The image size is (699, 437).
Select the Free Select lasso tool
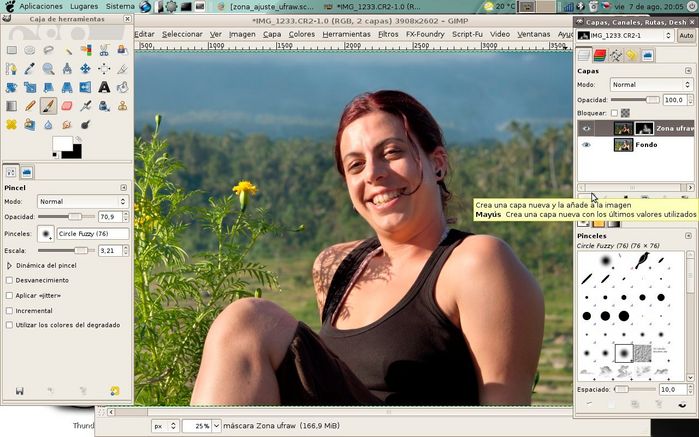point(49,50)
